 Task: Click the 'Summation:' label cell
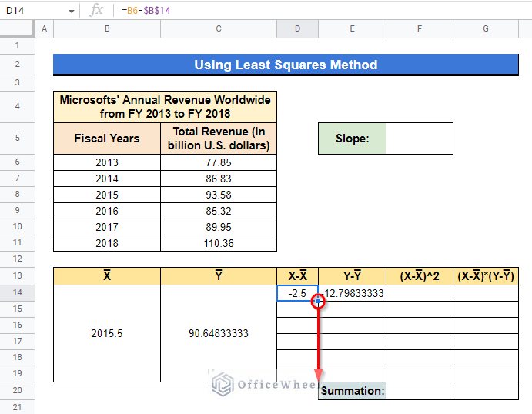click(352, 391)
